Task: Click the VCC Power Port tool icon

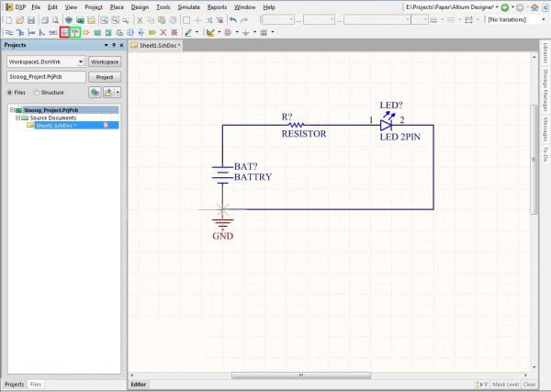Action: click(x=75, y=33)
